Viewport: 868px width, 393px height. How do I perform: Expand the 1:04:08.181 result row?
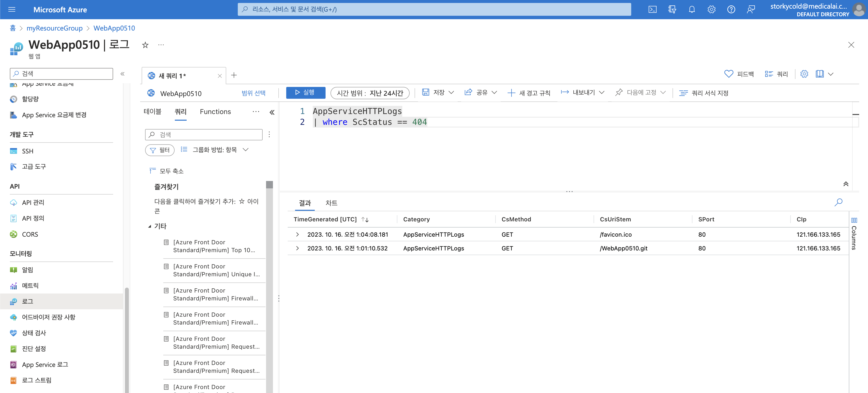tap(297, 234)
